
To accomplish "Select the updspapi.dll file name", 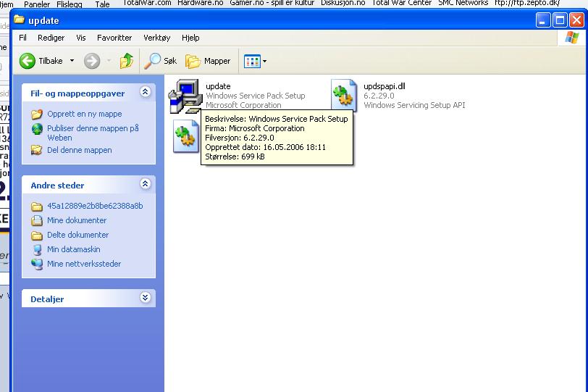I will pyautogui.click(x=385, y=86).
